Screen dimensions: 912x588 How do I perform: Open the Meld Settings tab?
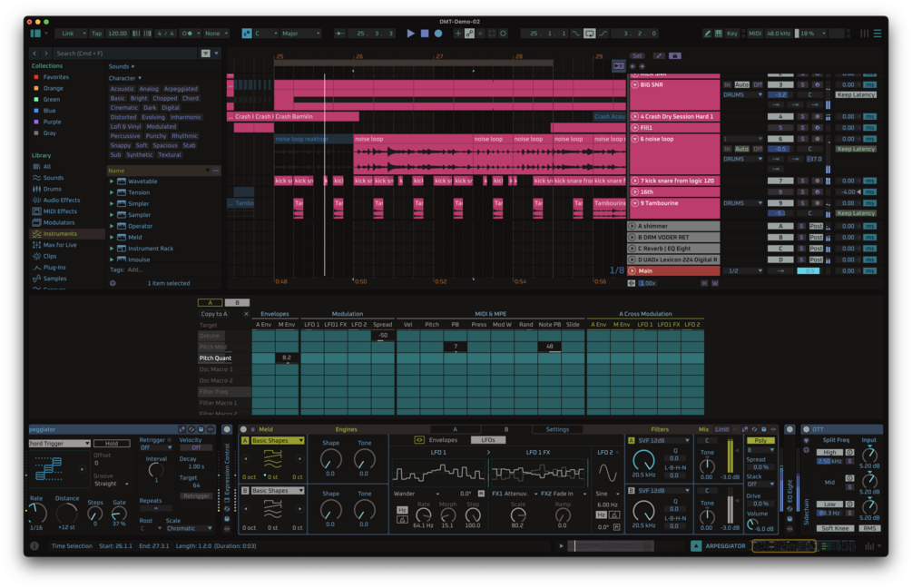point(557,429)
